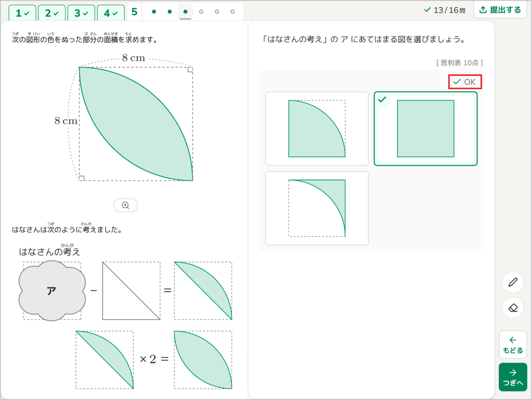Open question tab 2
The height and width of the screenshot is (400, 532).
pos(51,13)
